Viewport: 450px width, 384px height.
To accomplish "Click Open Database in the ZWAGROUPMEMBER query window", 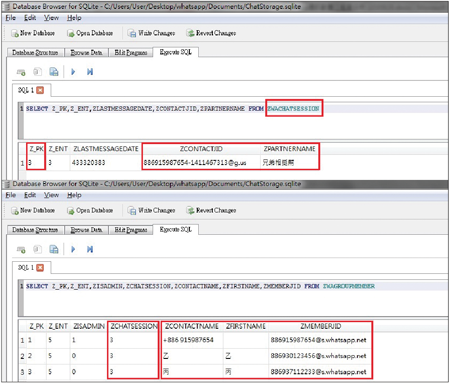I will click(90, 210).
